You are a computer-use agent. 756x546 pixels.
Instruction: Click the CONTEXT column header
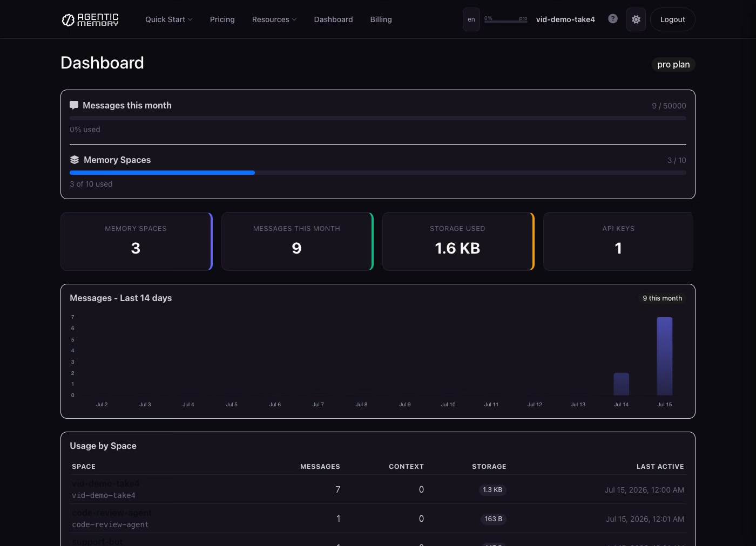click(406, 467)
